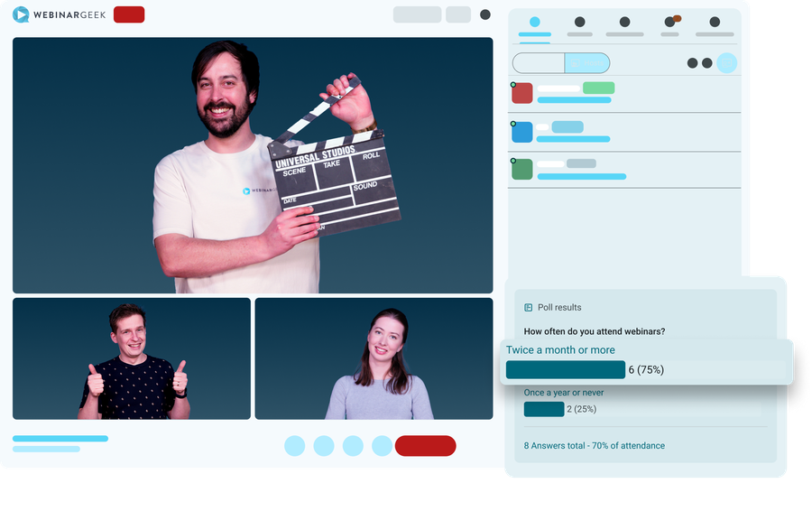Image resolution: width=812 pixels, height=511 pixels.
Task: Open the side panel tab with the orange badge
Action: point(670,26)
